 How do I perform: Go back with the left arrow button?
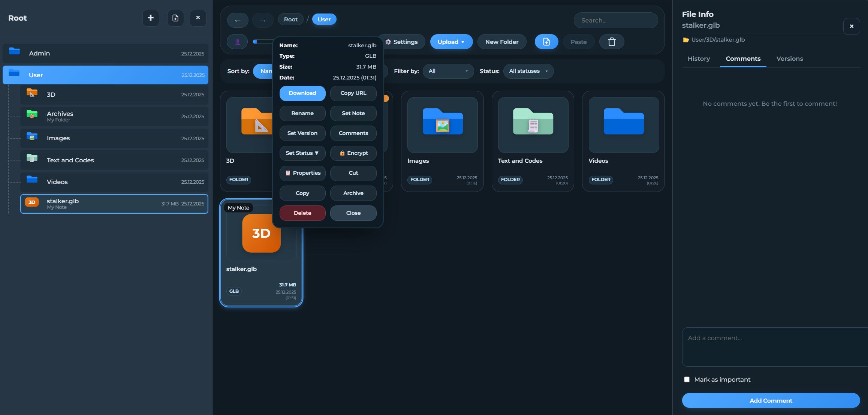pos(238,20)
